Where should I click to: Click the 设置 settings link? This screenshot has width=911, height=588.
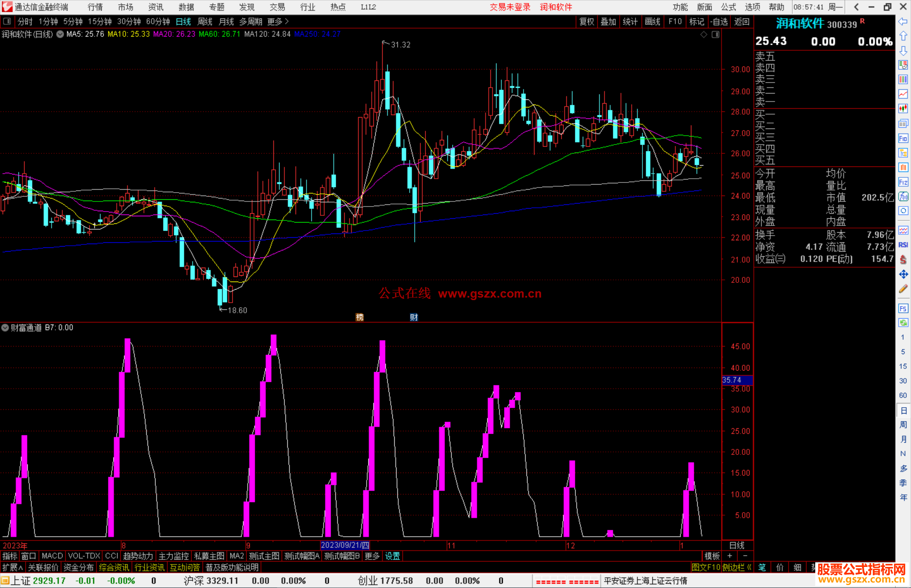[x=392, y=556]
